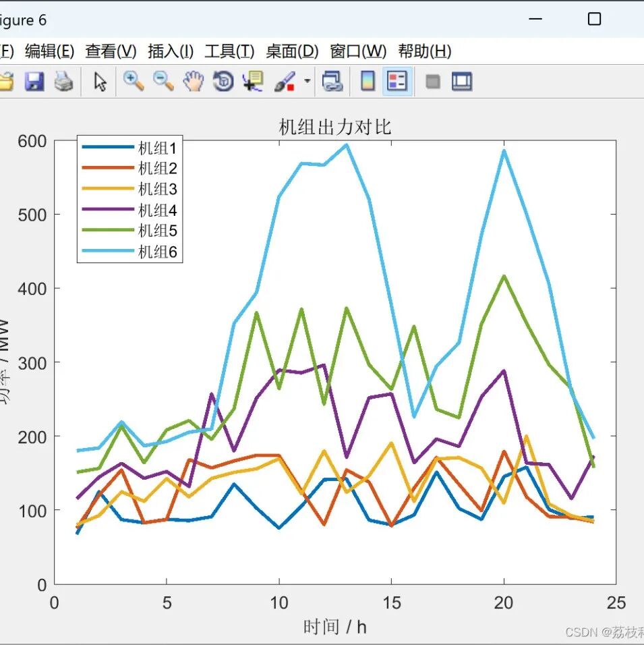Activate the Zoom In tool
Screen dimensions: 644x645
(x=134, y=81)
